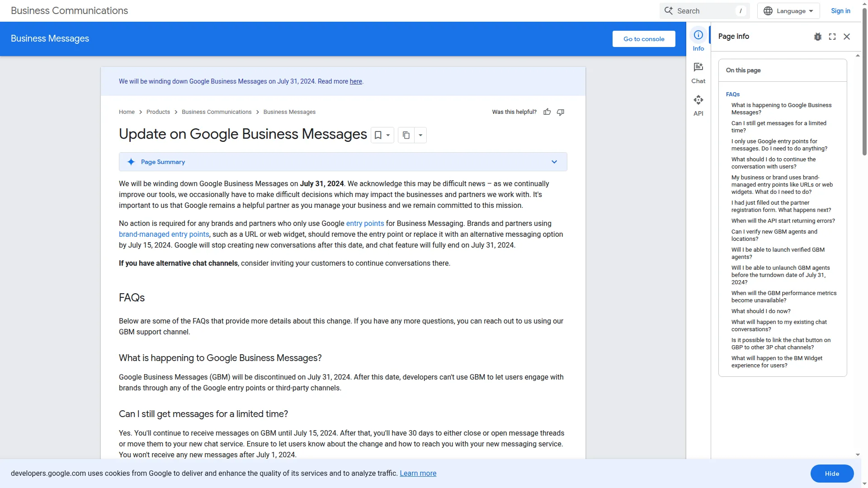868x488 pixels.
Task: Open the 'here' link in wind-down notice
Action: pyautogui.click(x=356, y=81)
